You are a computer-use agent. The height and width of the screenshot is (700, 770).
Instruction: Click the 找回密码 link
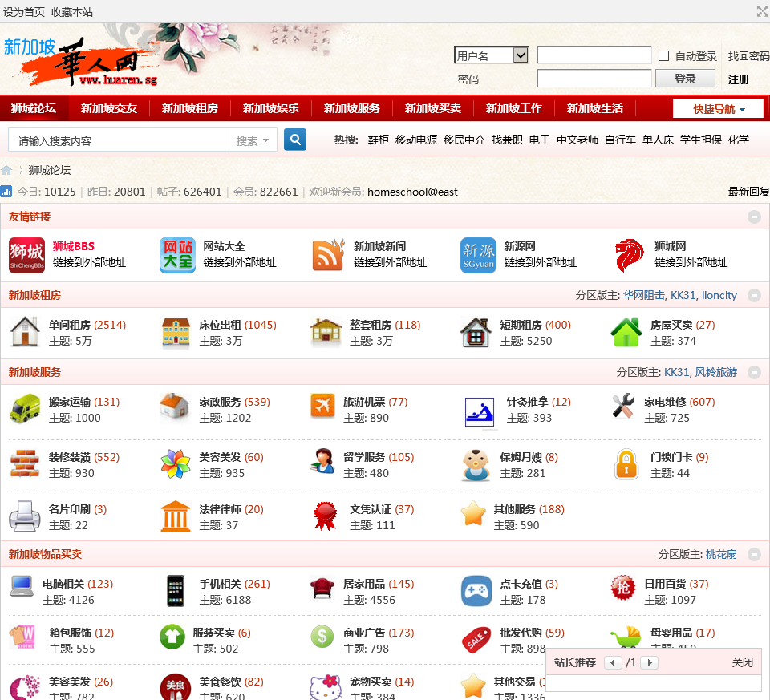pos(748,56)
